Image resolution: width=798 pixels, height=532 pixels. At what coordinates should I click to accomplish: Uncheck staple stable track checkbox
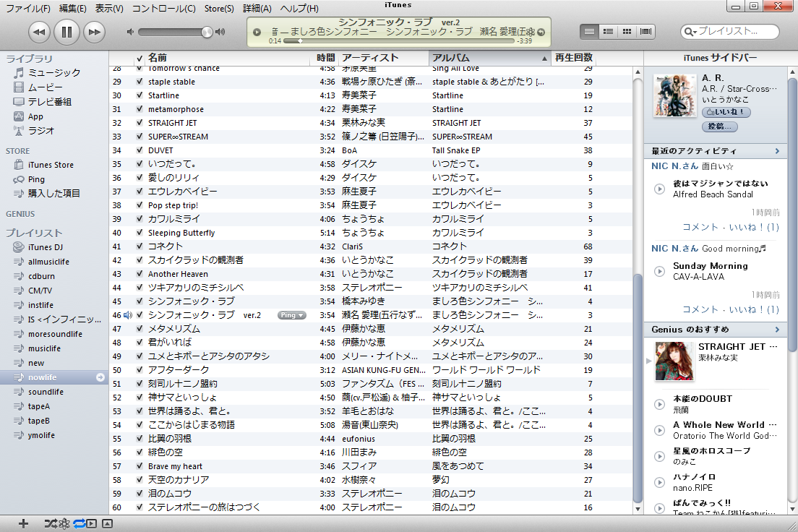(140, 82)
